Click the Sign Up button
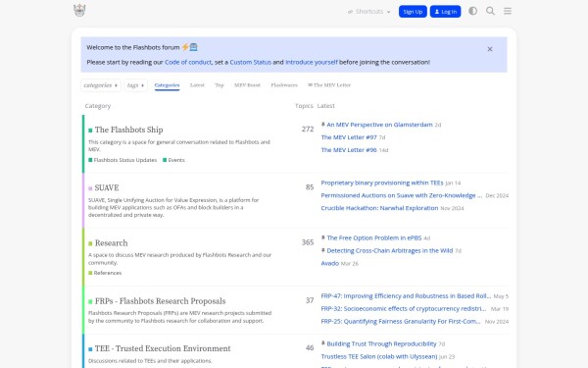588x368 pixels. tap(413, 12)
